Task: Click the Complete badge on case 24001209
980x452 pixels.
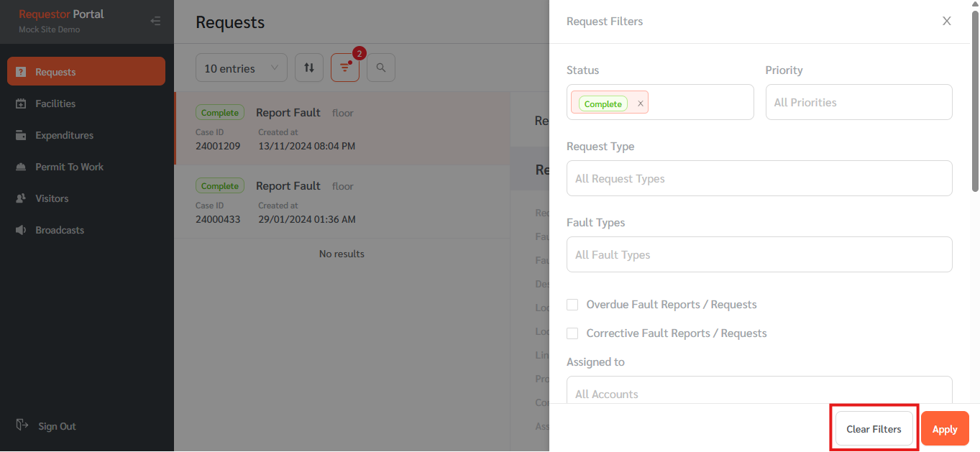Action: pos(220,113)
